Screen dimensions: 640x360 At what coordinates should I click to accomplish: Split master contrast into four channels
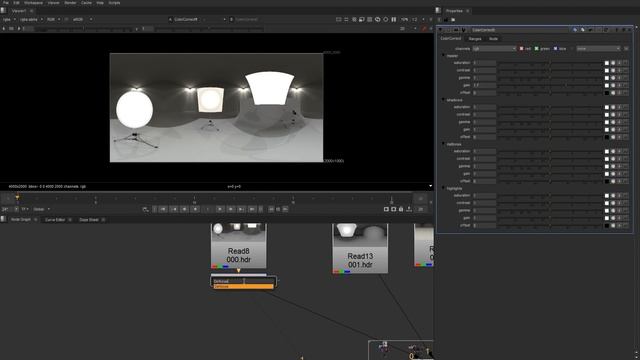click(619, 70)
